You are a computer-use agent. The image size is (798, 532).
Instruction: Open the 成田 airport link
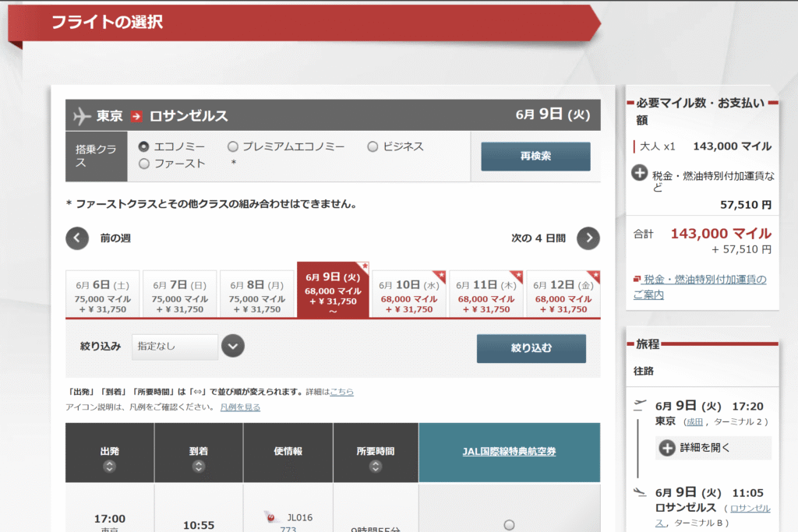point(694,421)
